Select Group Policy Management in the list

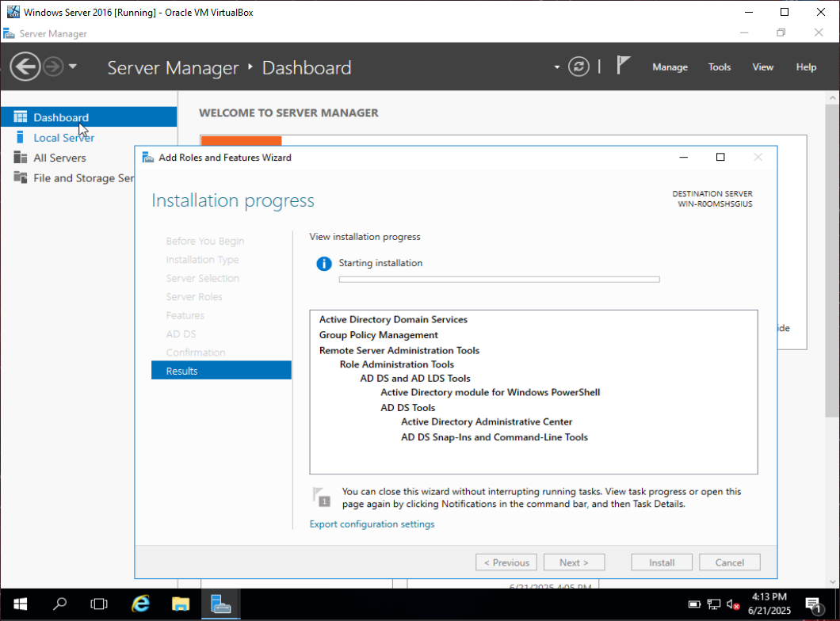click(x=378, y=335)
